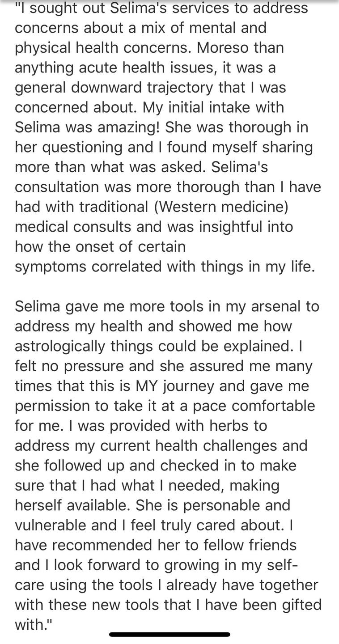Viewport: 339px width, 644px height.
Task: Tap the home indicator bar at bottom
Action: click(169, 634)
